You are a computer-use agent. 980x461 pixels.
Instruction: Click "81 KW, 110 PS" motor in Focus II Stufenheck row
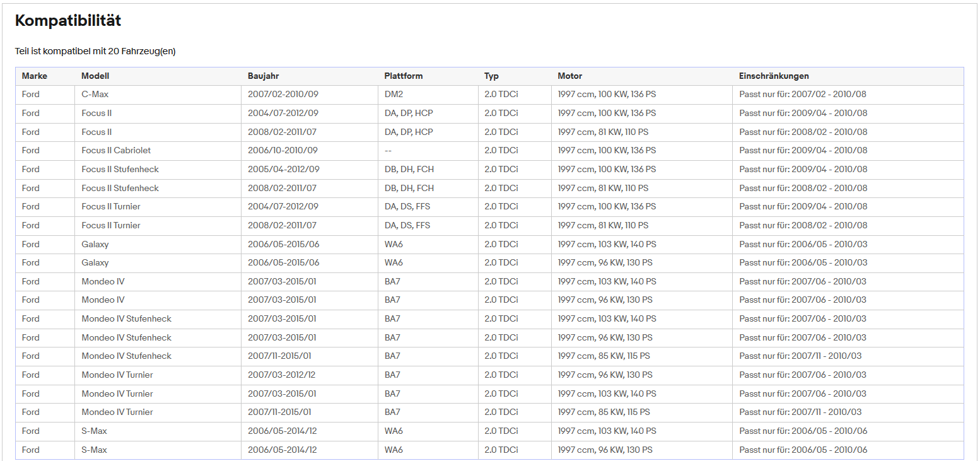coord(603,188)
